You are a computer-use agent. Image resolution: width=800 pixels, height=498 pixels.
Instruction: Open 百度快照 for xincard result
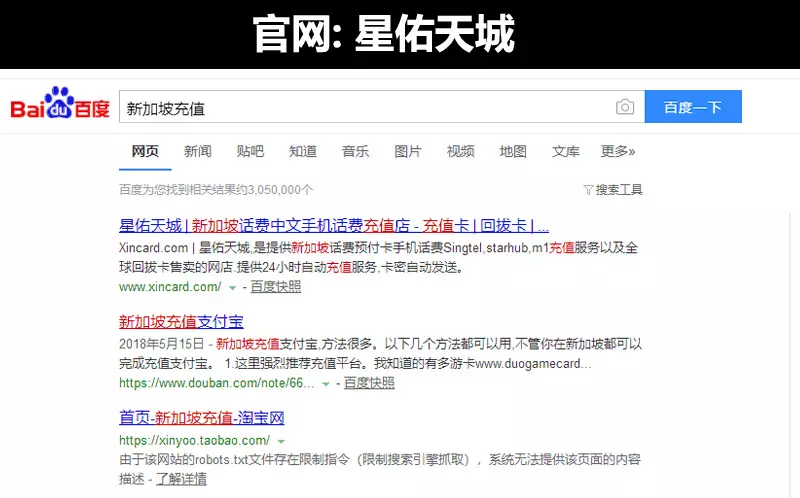pyautogui.click(x=276, y=287)
